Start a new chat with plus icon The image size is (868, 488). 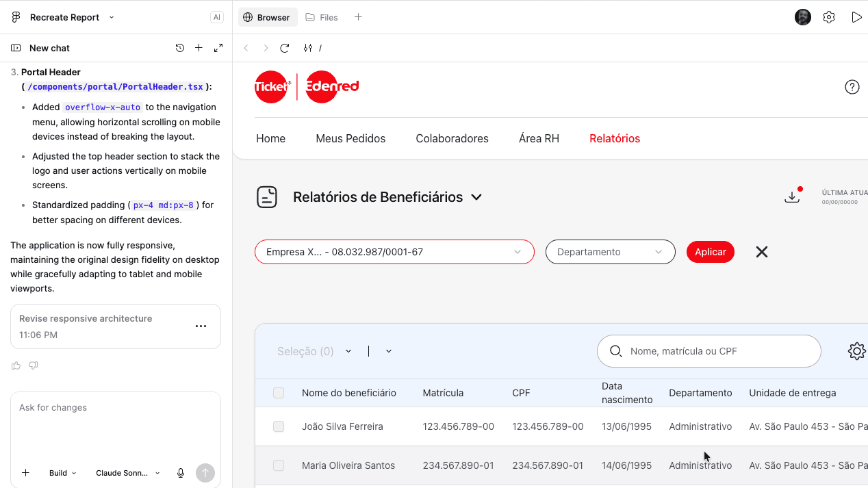[x=199, y=48]
